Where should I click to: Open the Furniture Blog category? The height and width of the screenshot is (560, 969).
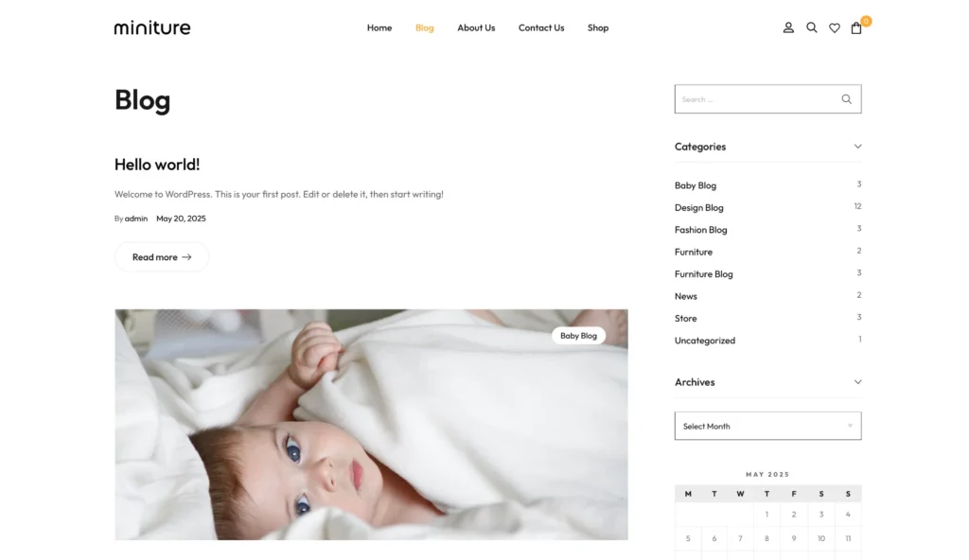(x=704, y=273)
